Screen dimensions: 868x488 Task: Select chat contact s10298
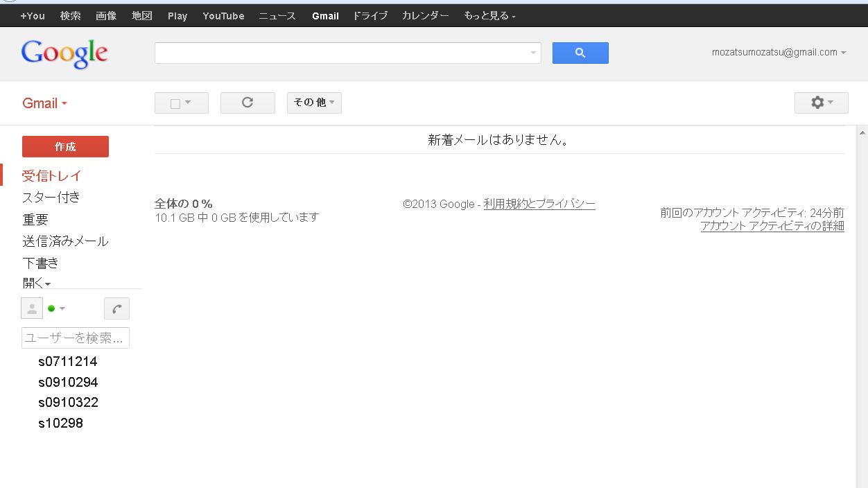point(60,423)
